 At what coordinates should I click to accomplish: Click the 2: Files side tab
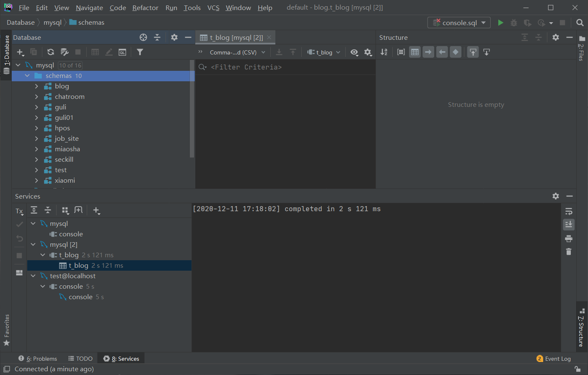[x=581, y=49]
